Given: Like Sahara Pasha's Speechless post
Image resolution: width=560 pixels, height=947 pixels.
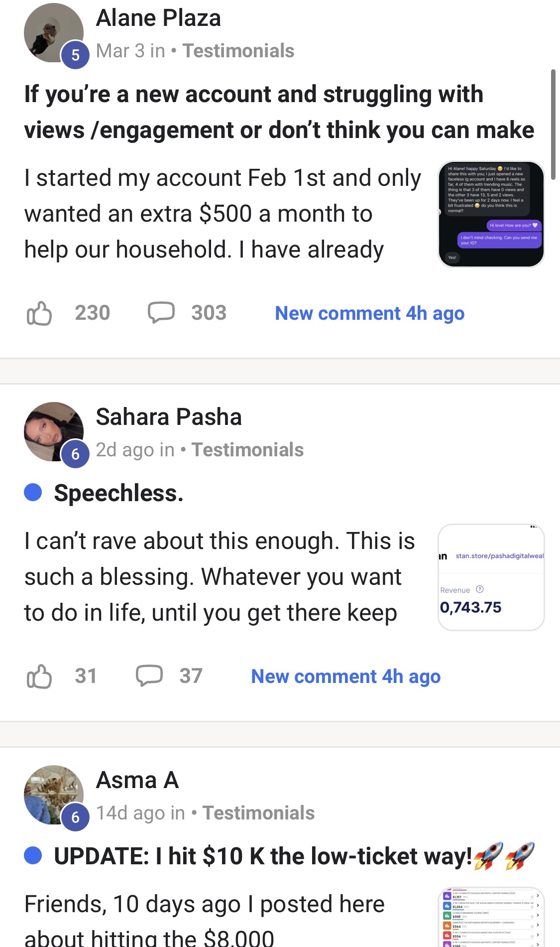Looking at the screenshot, I should 39,676.
